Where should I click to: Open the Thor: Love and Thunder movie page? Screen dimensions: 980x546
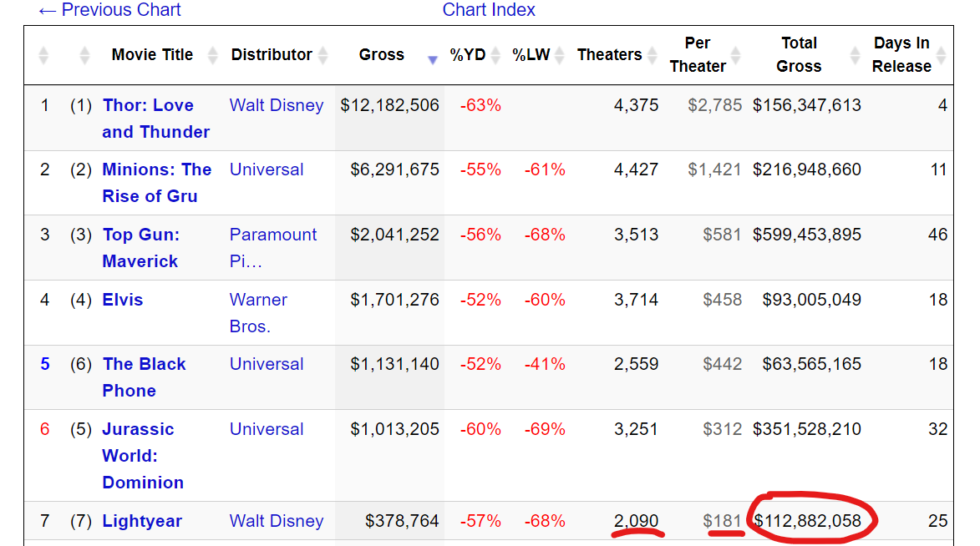[x=148, y=106]
